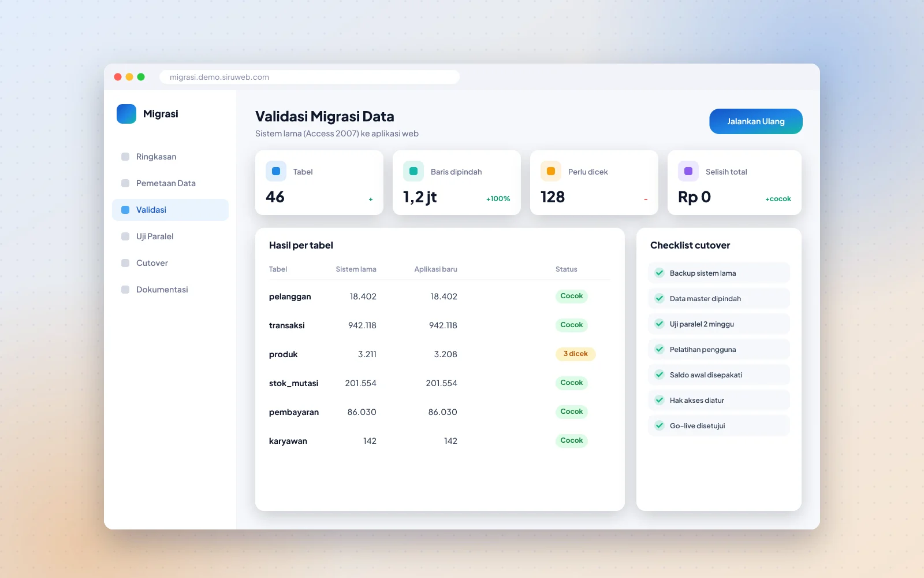Click the +cocok indicator on Selisih total
Viewport: 924px width, 578px height.
pyautogui.click(x=778, y=199)
